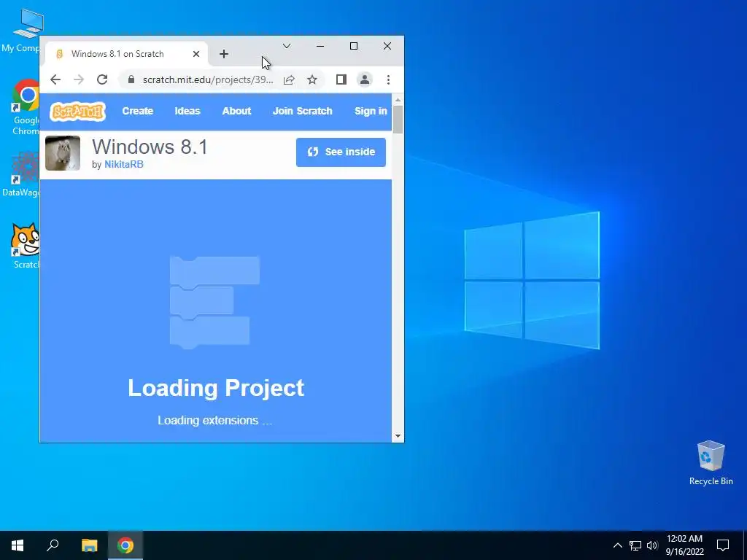Click the Windows 8.1 project title

tap(150, 147)
